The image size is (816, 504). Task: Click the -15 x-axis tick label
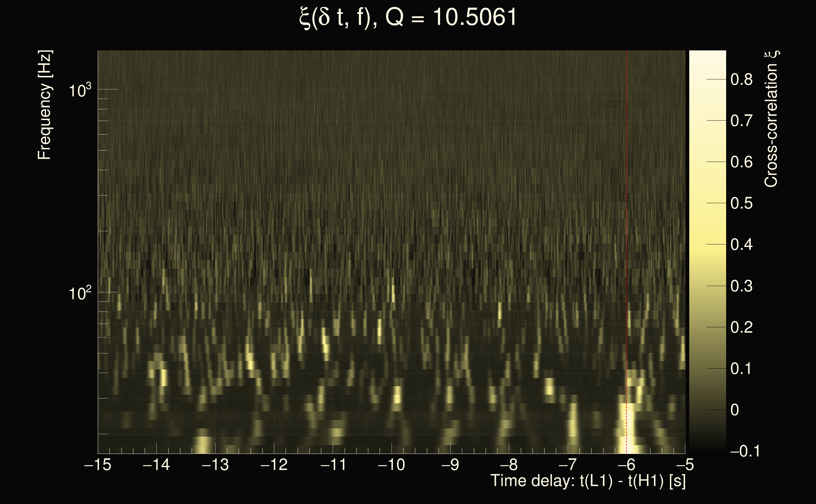98,465
